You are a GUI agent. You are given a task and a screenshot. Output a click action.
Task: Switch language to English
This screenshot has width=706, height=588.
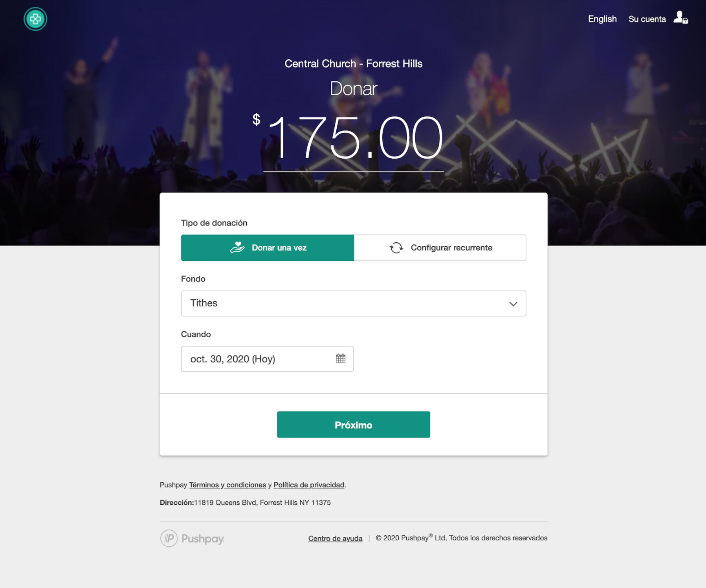click(602, 19)
